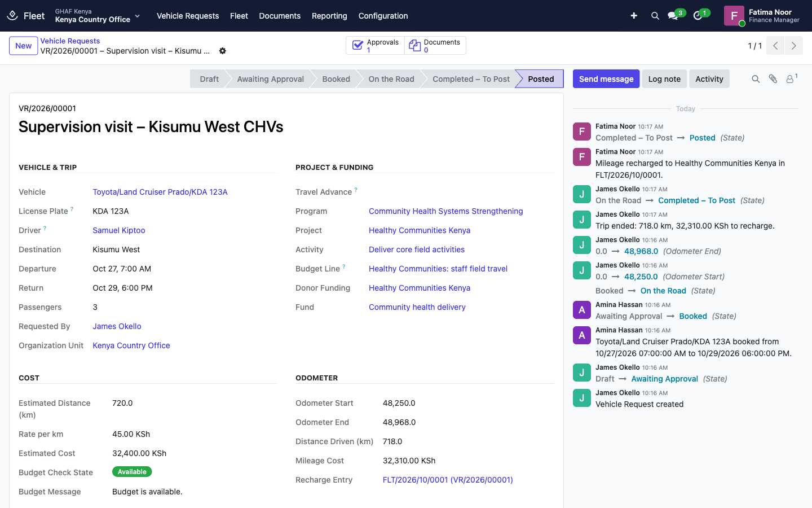The width and height of the screenshot is (812, 508).
Task: Open the record gear actions icon
Action: 223,51
